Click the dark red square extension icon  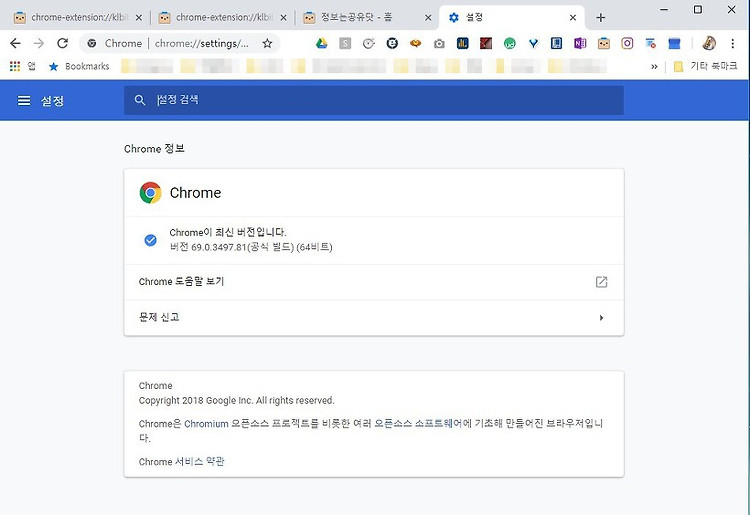[486, 44]
